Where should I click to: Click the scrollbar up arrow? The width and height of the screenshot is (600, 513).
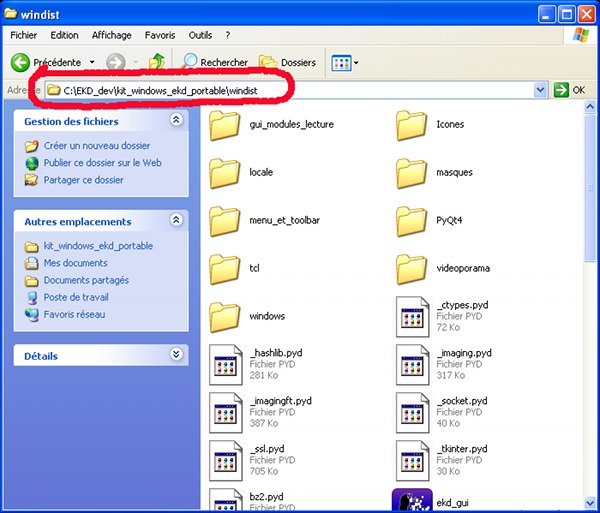tap(590, 107)
